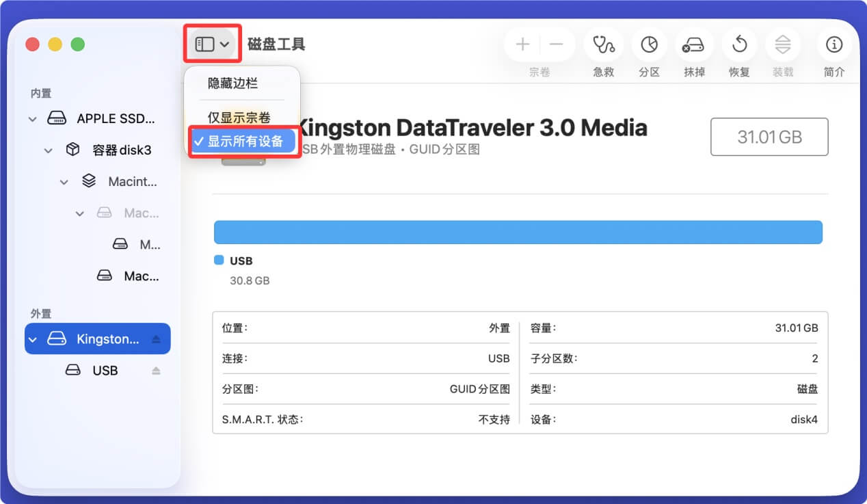The width and height of the screenshot is (867, 504).
Task: Click the add volume plus icon
Action: (x=522, y=45)
